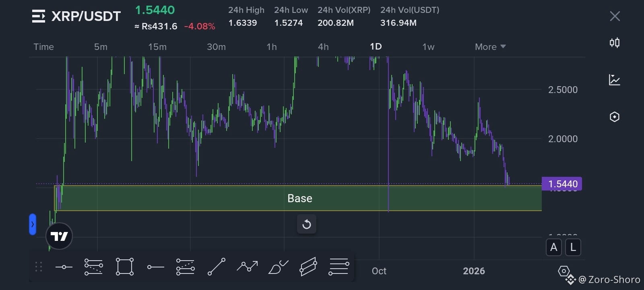Select the brush drawing tool
The image size is (644, 290).
278,267
